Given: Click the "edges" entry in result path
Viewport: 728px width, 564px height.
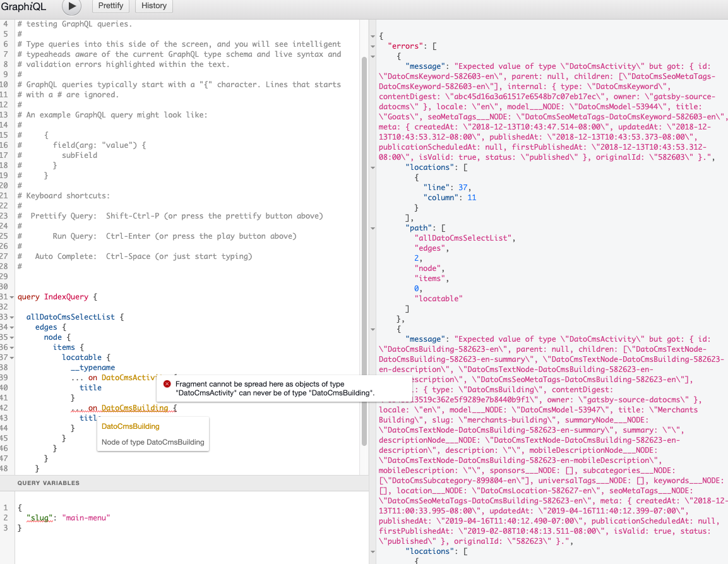Looking at the screenshot, I should point(430,248).
